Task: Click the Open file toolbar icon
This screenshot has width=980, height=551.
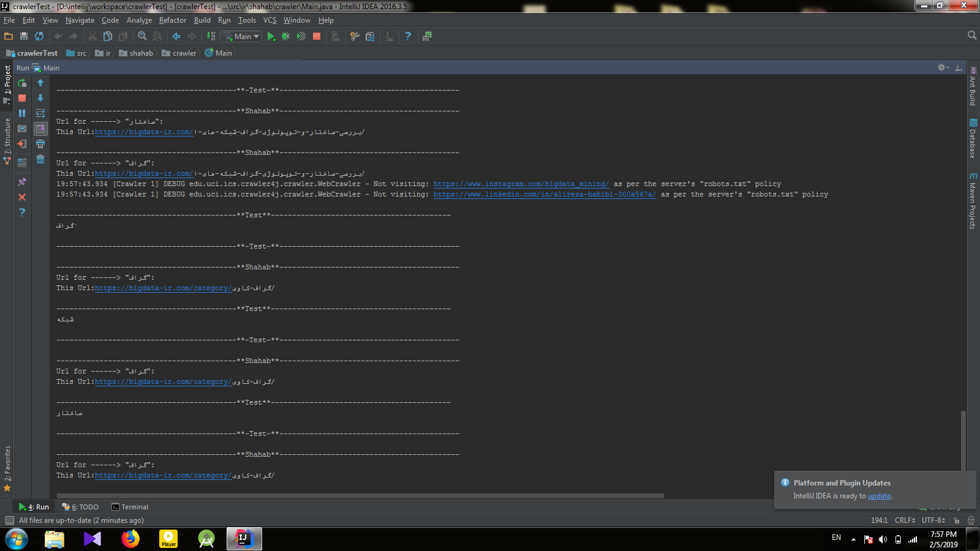Action: click(9, 36)
